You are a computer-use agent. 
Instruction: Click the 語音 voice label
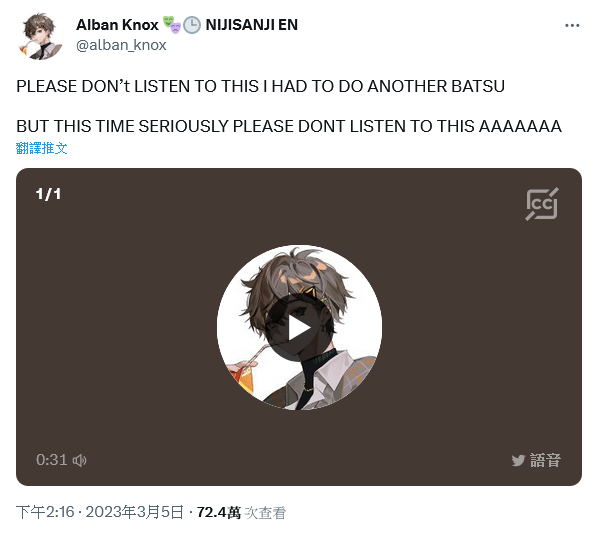(x=545, y=460)
